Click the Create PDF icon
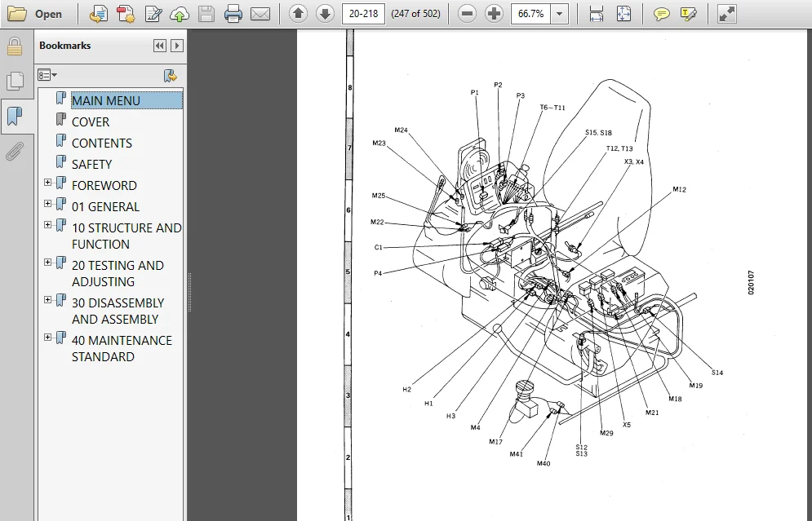 click(x=126, y=14)
